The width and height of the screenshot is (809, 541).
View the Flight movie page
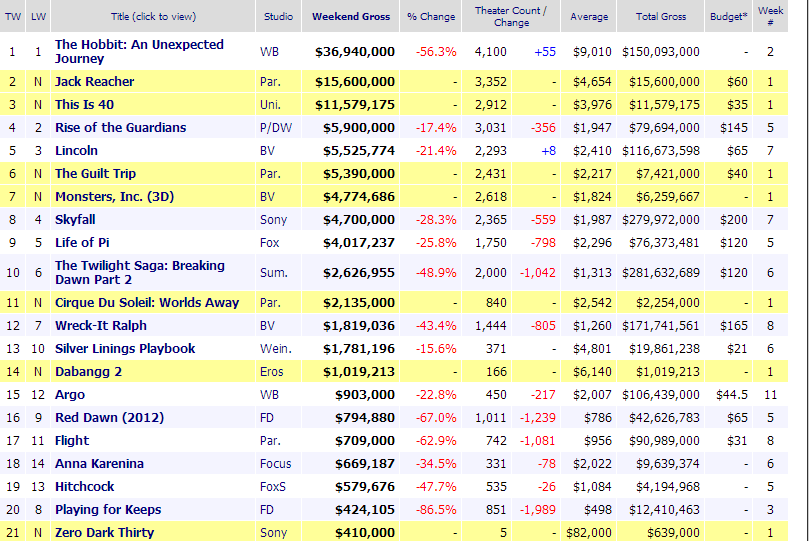click(72, 440)
